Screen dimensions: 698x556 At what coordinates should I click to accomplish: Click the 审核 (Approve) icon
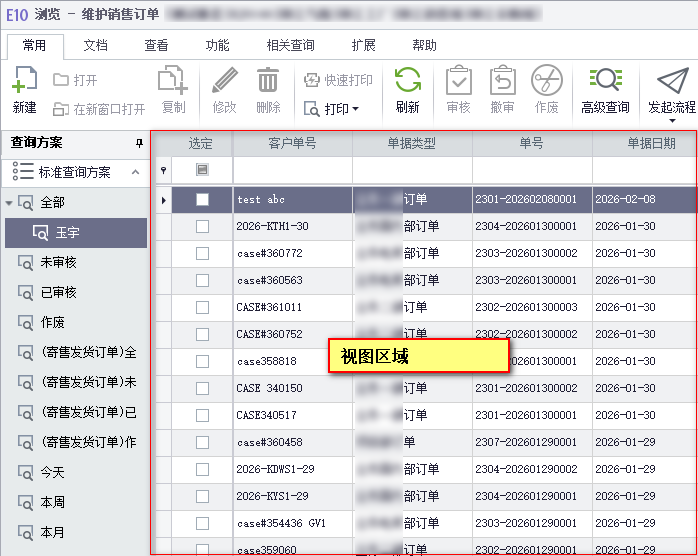click(x=458, y=82)
